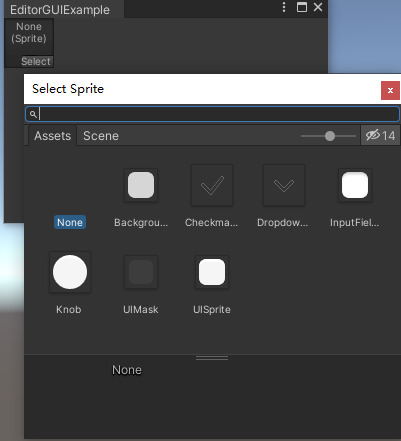Switch to the Assets tab
This screenshot has width=401, height=441.
point(52,136)
